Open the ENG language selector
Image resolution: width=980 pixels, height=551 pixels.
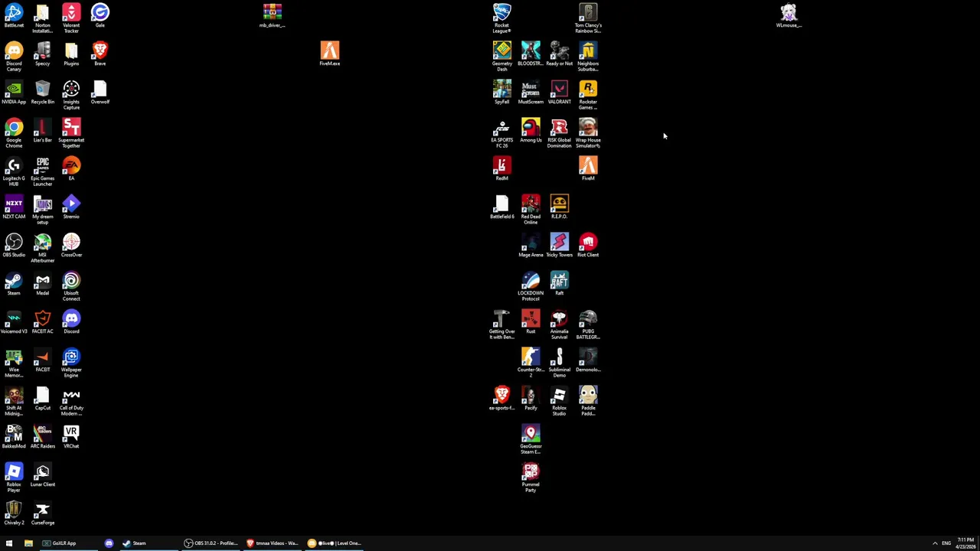(946, 543)
